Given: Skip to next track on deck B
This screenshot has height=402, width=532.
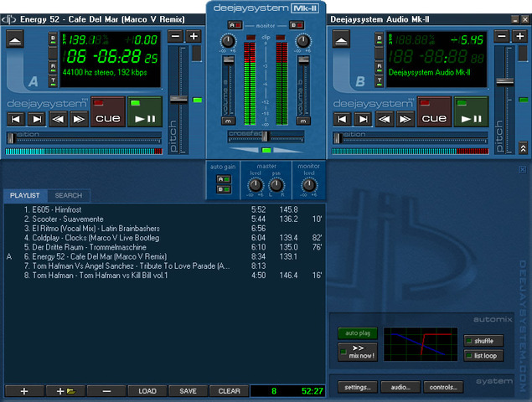Looking at the screenshot, I should [x=363, y=119].
